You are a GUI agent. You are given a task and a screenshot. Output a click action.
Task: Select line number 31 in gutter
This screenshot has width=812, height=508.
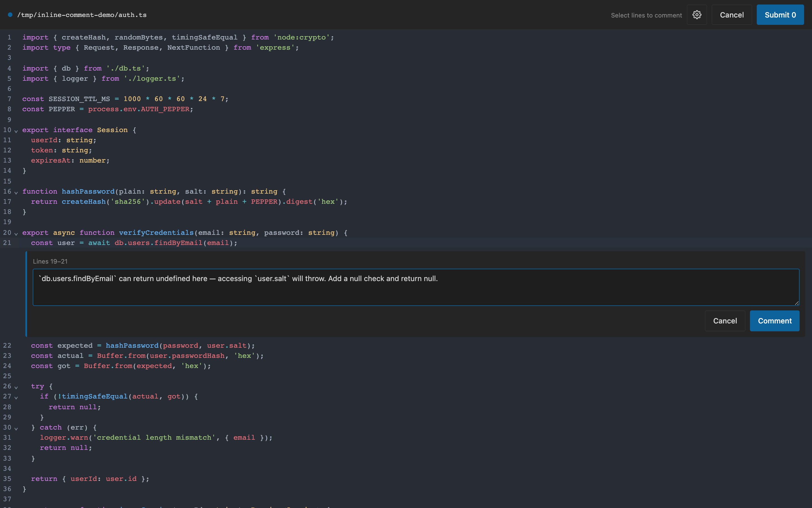[x=7, y=437]
